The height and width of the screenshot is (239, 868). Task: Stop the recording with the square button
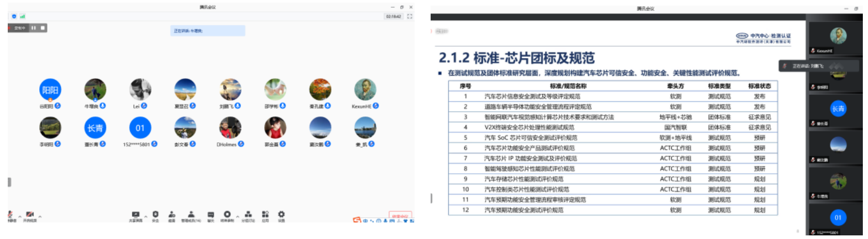click(x=42, y=28)
